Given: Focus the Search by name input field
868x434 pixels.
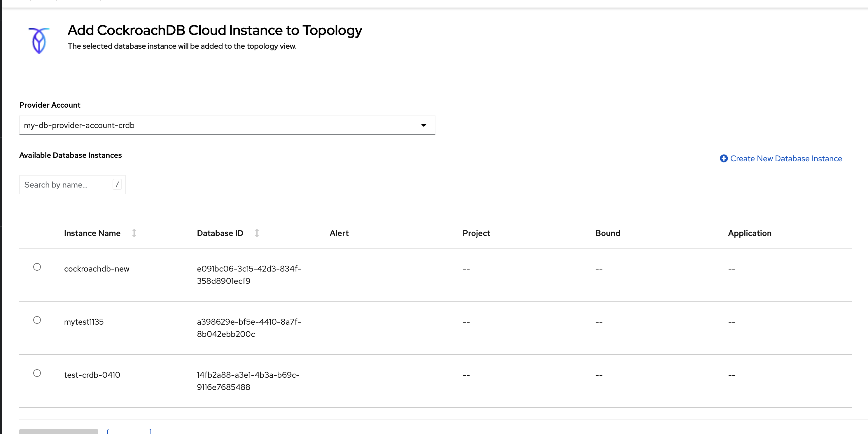Looking at the screenshot, I should point(66,185).
